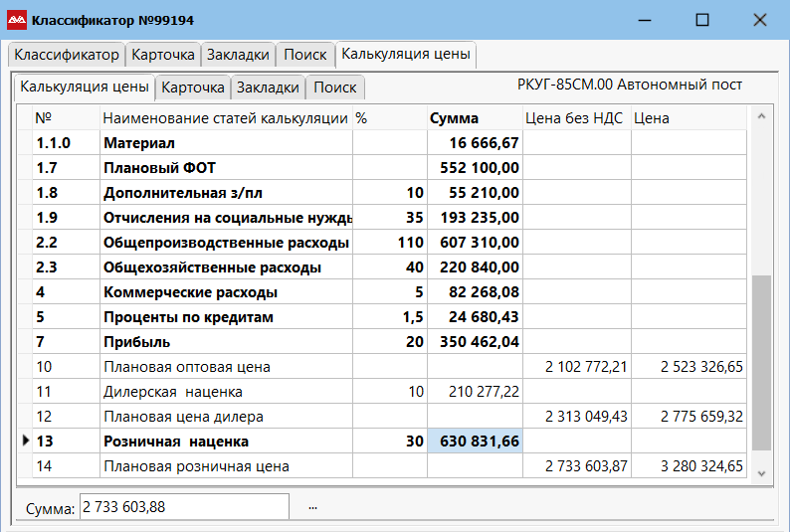Viewport: 790px width, 532px height.
Task: Open the outer Закладки tab
Action: pos(238,55)
